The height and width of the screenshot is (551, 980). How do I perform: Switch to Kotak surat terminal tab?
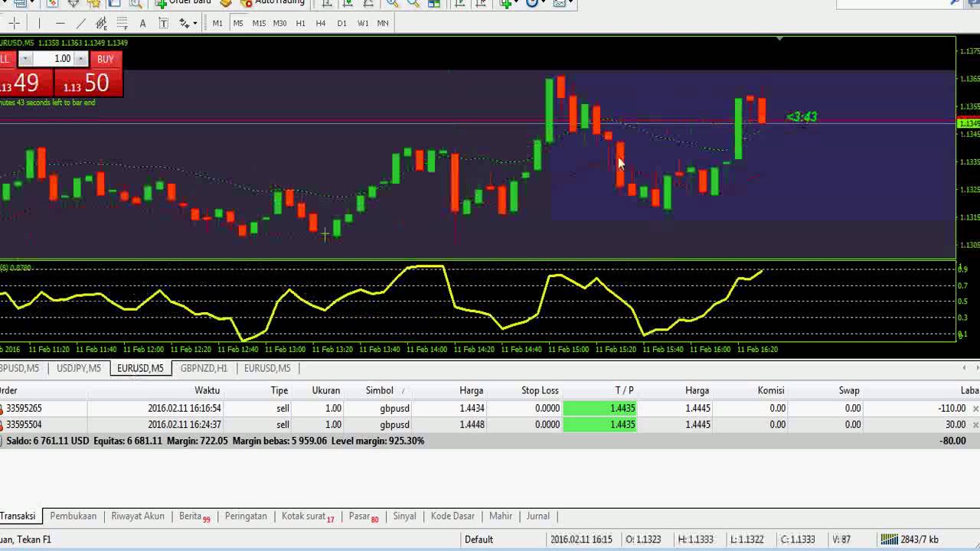pos(308,516)
